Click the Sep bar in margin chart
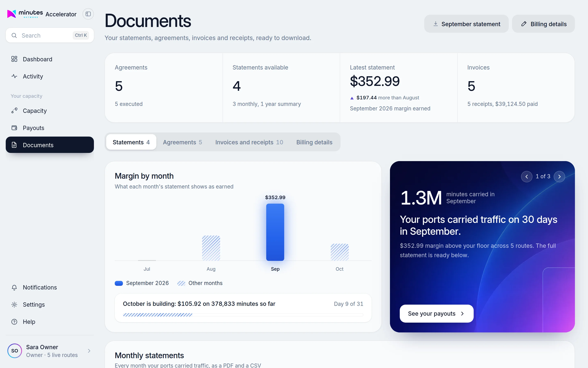The width and height of the screenshot is (588, 368). click(275, 232)
